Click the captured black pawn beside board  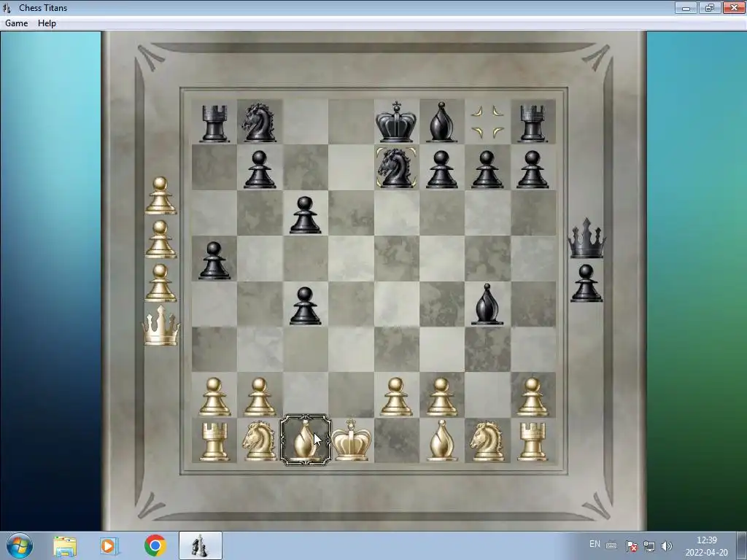tap(587, 284)
